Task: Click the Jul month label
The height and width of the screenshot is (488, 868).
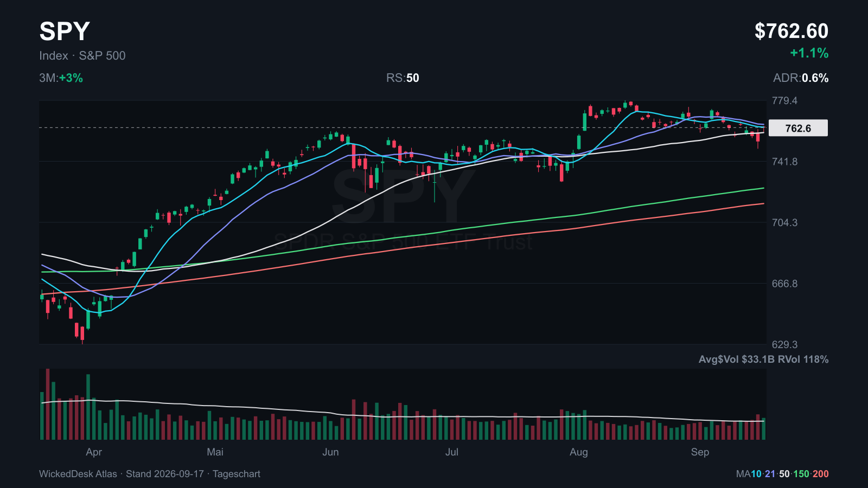Action: coord(452,452)
